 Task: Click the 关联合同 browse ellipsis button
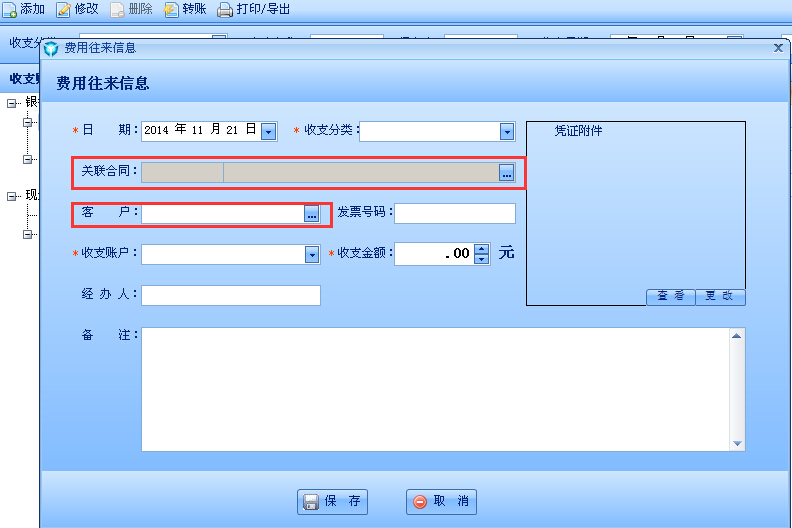pos(507,173)
